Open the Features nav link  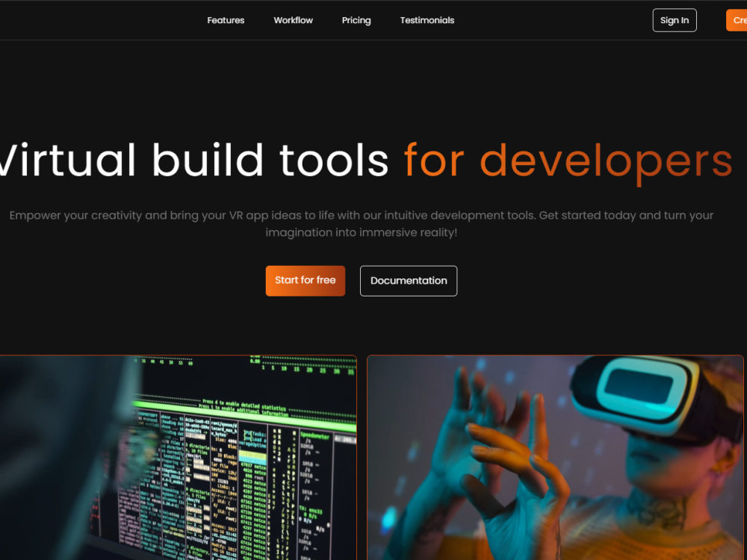tap(226, 20)
